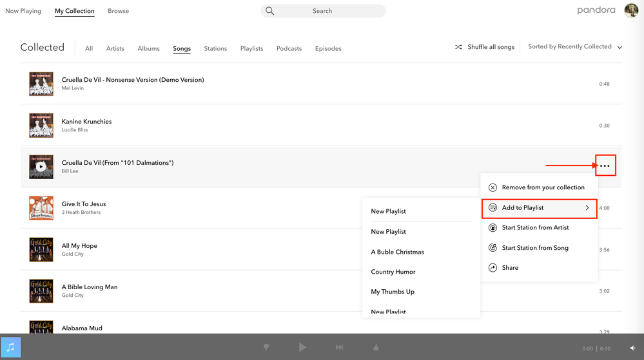Play Cruella De Vil via album art overlay

click(41, 166)
